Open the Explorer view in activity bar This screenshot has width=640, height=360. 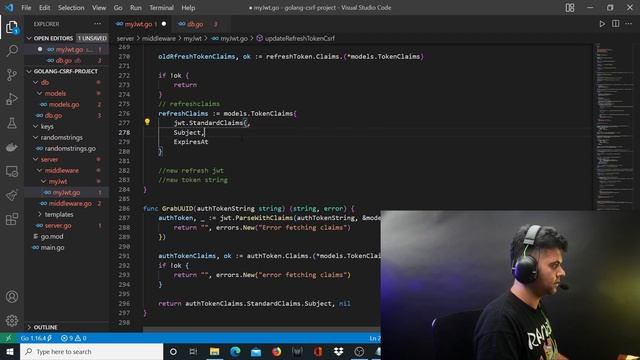[12, 27]
